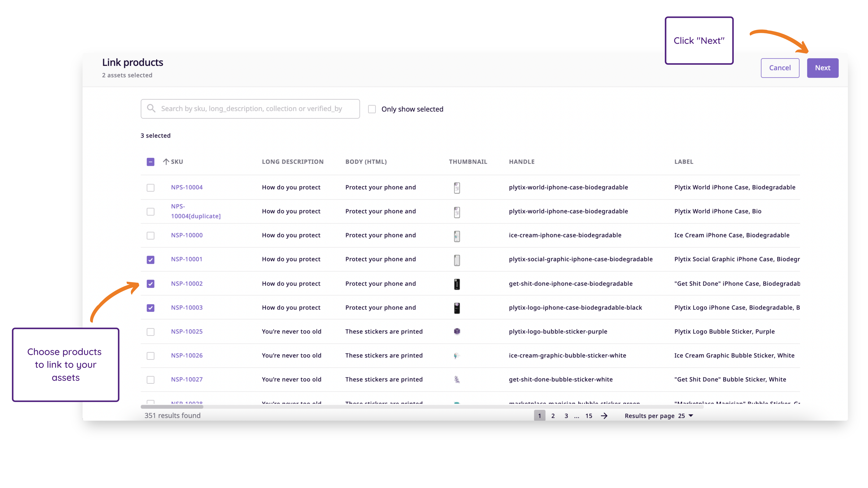Check the NPS-10004[duplicate] row checkbox

[151, 211]
